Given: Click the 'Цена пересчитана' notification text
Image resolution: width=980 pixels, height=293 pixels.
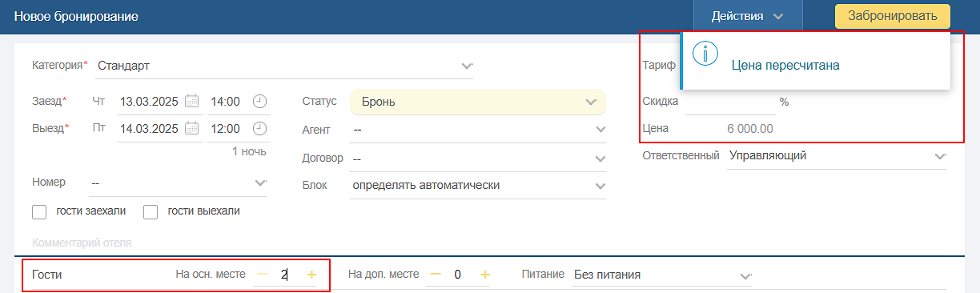Looking at the screenshot, I should [x=785, y=65].
